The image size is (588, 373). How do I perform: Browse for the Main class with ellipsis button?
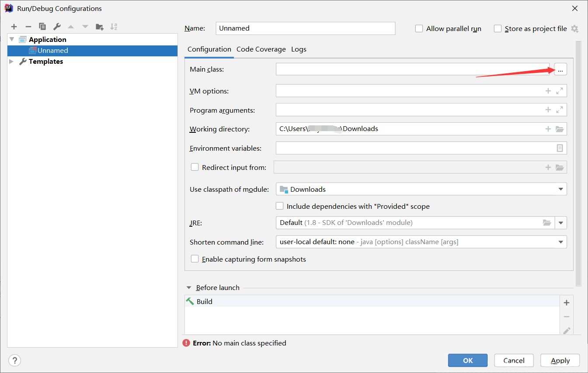(x=560, y=69)
